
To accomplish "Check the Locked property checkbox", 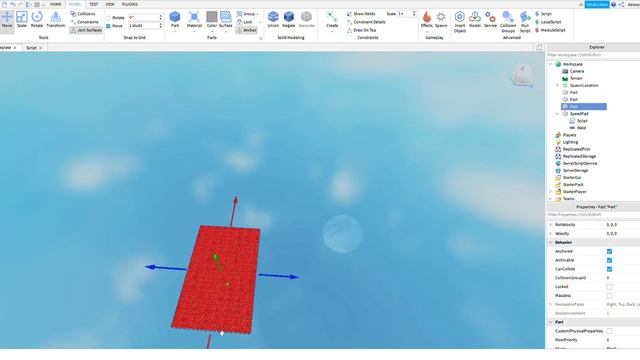I will (x=609, y=287).
